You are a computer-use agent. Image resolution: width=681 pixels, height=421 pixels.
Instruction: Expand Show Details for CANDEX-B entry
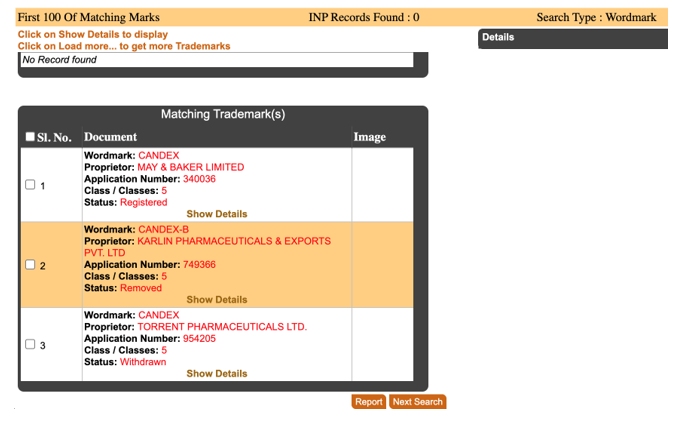coord(216,300)
